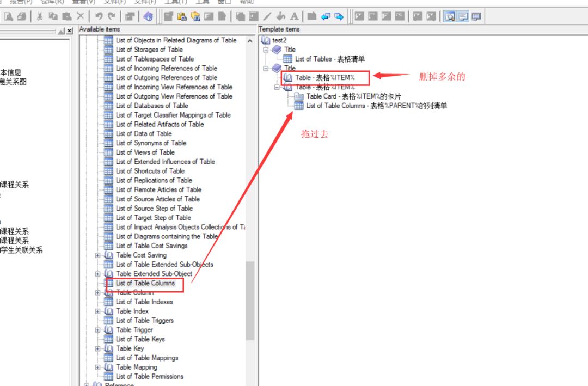Collapse the nested Table node in template
Viewport: 588px width, 386px height.
pyautogui.click(x=277, y=87)
